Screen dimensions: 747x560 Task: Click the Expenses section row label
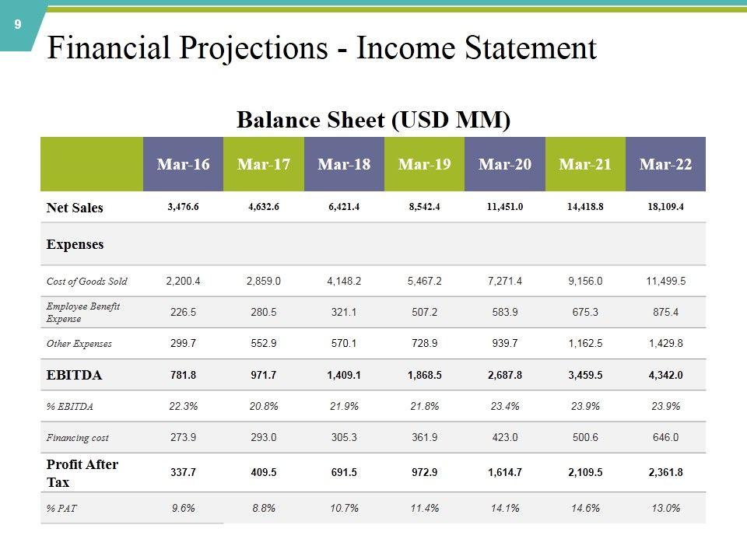pyautogui.click(x=75, y=244)
